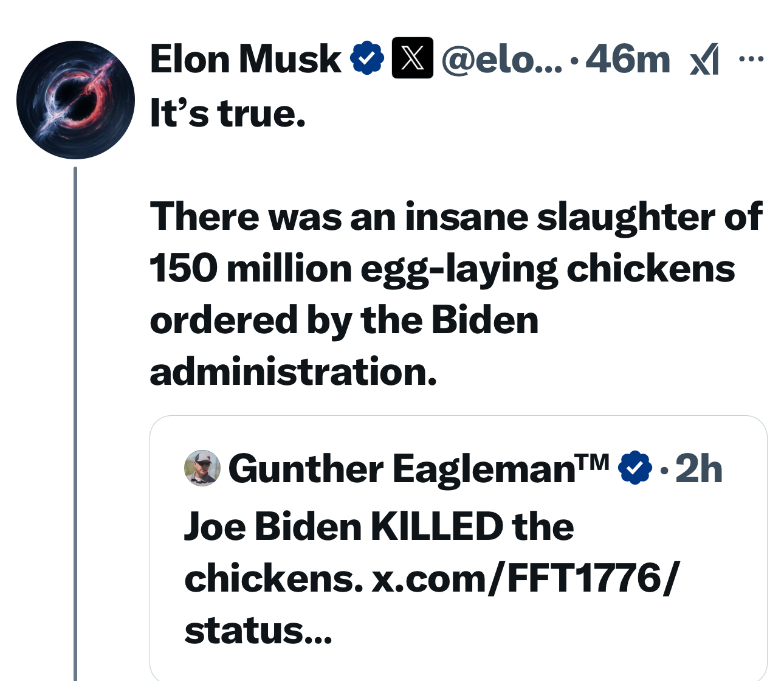Click Gunther Eagleman's verified checkmark badge
Viewport: 784px width, 681px height.
click(635, 468)
